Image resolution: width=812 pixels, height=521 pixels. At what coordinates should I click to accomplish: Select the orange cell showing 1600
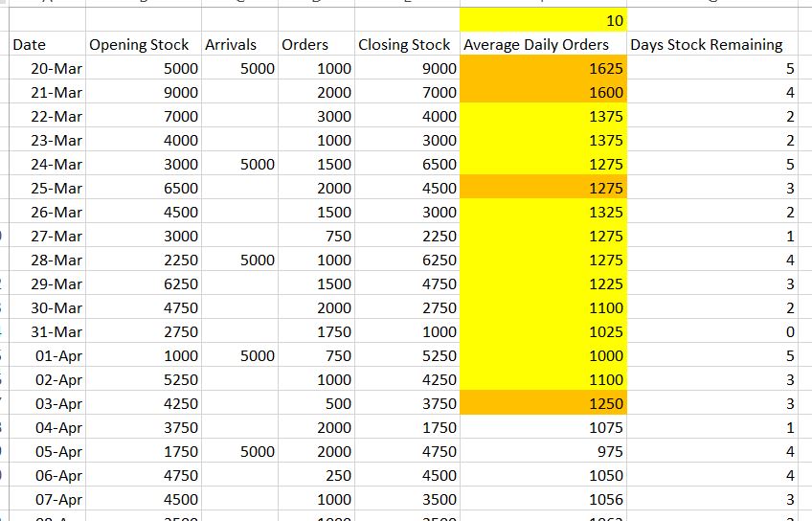click(x=543, y=92)
